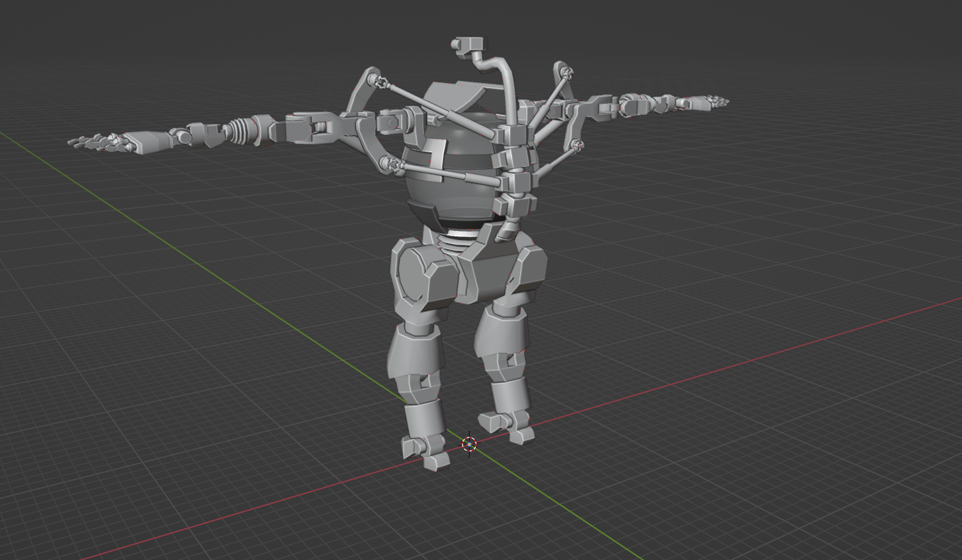Click the ball joint at the upper-right strut end
The image size is (962, 560).
click(x=567, y=73)
